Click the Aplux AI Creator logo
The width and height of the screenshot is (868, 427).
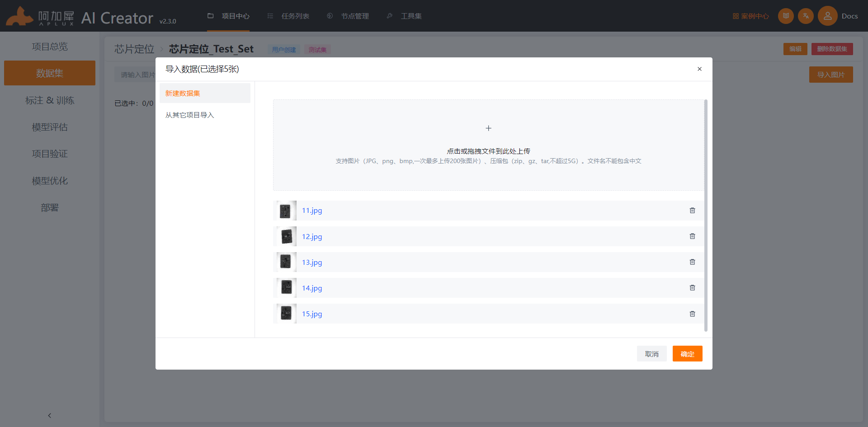[90, 16]
